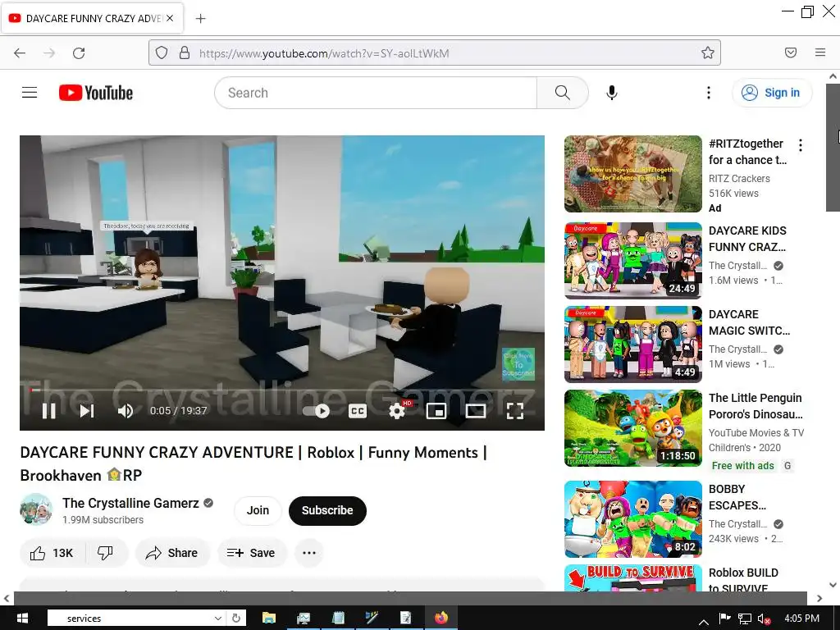The image size is (840, 630).
Task: Go to YouTube home via the logo
Action: pyautogui.click(x=96, y=93)
